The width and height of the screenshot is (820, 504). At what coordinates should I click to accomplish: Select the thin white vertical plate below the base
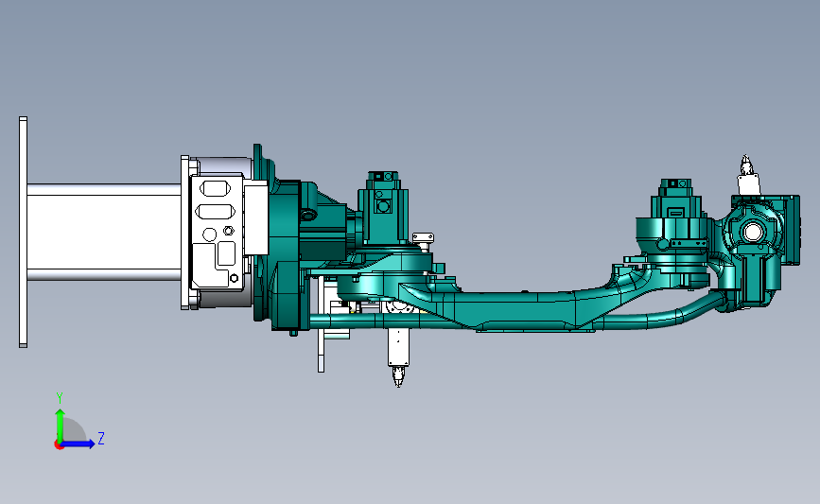pos(322,324)
